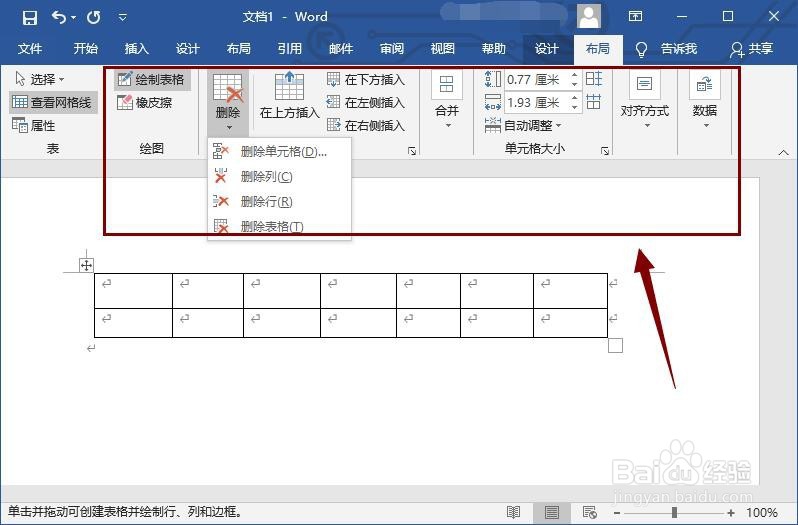Click the zoom slider handle
This screenshot has width=798, height=525.
point(674,512)
